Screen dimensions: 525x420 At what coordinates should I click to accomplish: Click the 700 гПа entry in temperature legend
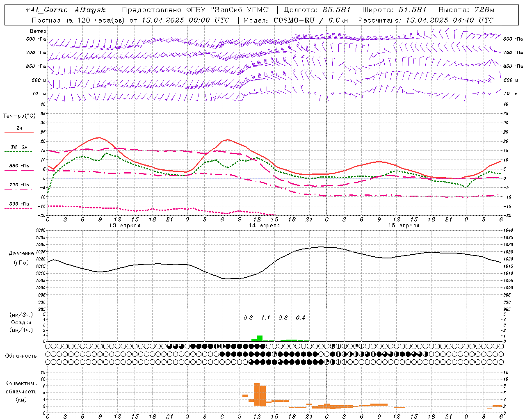coord(19,185)
